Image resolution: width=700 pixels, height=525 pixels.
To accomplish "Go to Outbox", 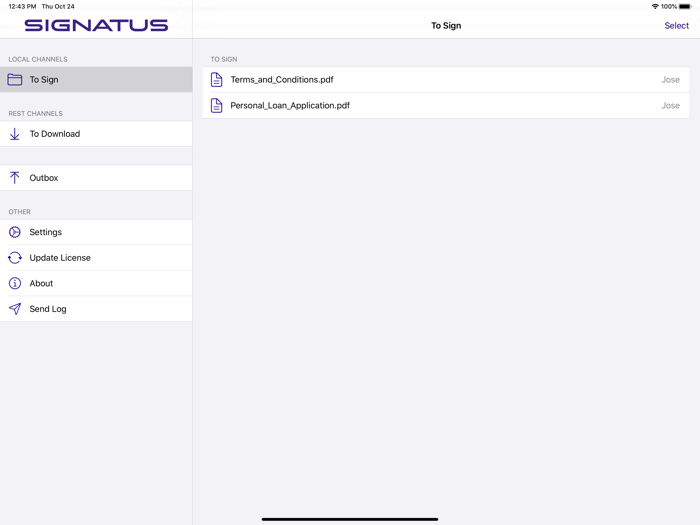I will (x=96, y=178).
